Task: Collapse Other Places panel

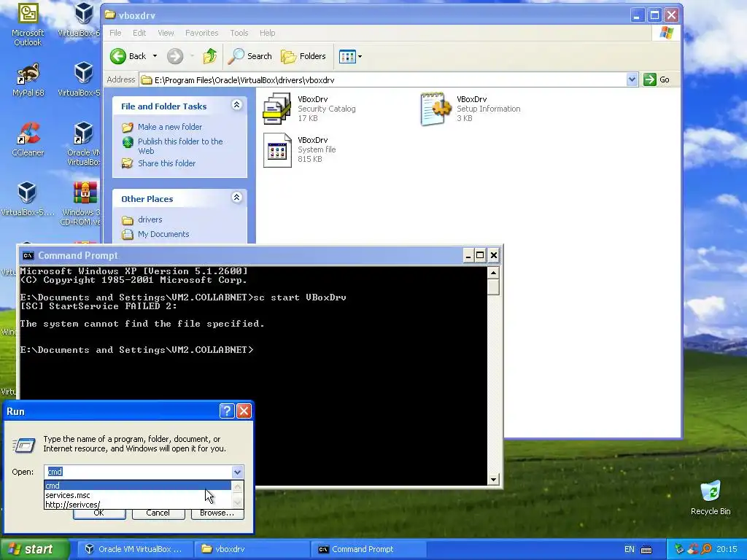Action: click(x=236, y=198)
